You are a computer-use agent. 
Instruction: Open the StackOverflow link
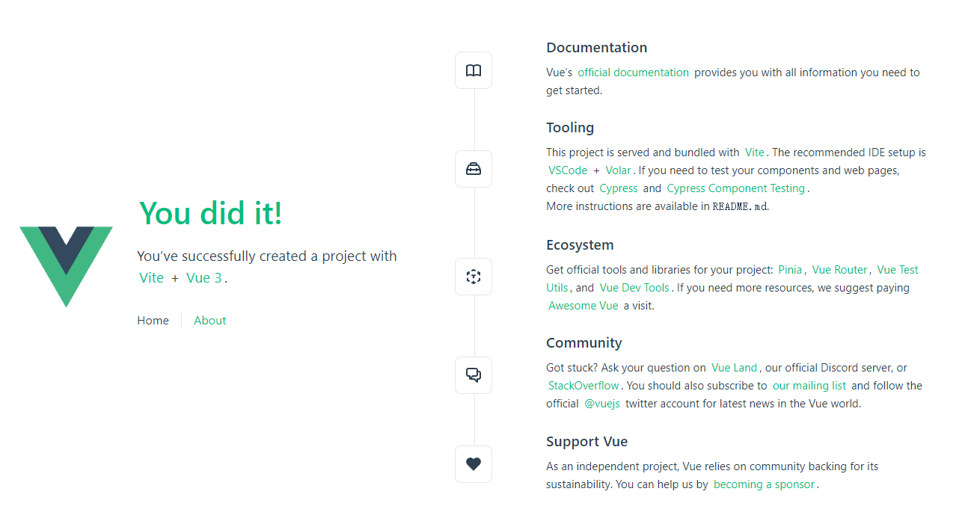[584, 386]
